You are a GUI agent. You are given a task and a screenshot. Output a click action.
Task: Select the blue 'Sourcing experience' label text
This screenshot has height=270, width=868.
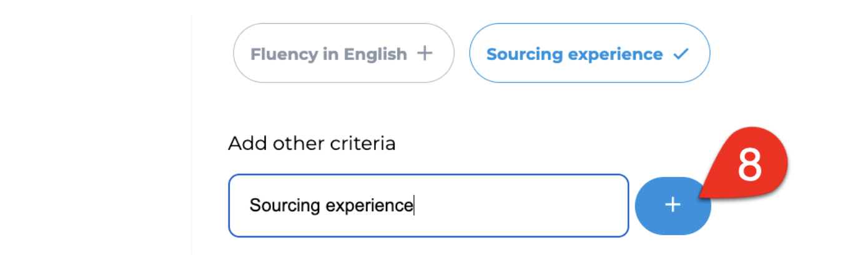(575, 54)
